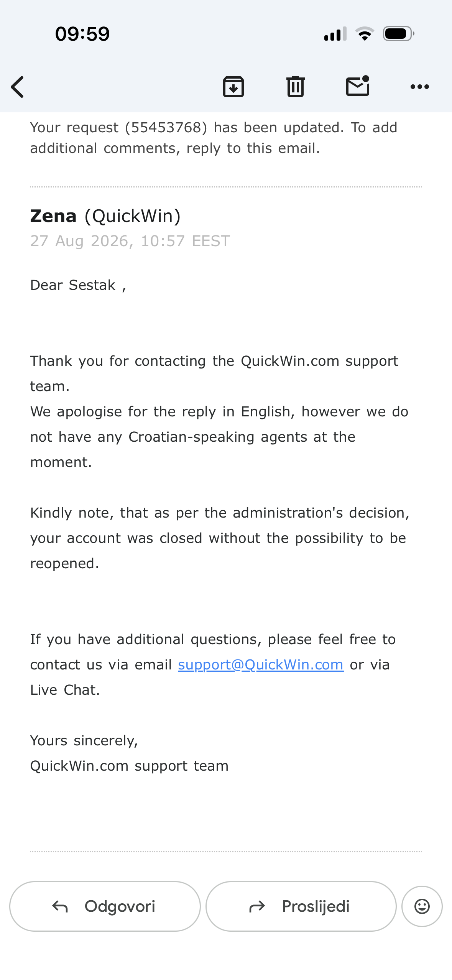Tap the request number 55453768 text

166,128
